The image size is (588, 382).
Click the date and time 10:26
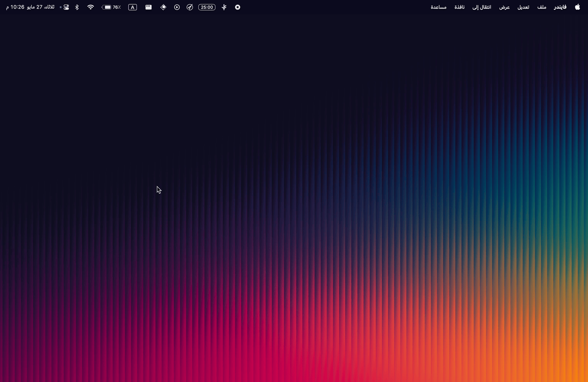click(x=30, y=7)
